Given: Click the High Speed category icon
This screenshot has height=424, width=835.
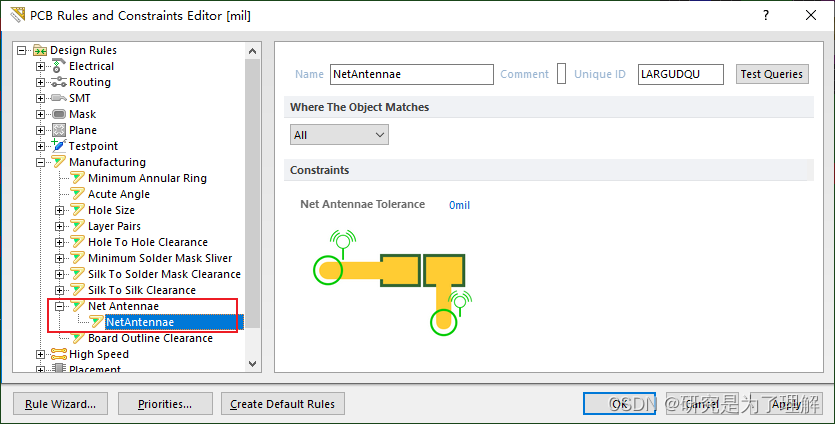Looking at the screenshot, I should click(x=59, y=354).
